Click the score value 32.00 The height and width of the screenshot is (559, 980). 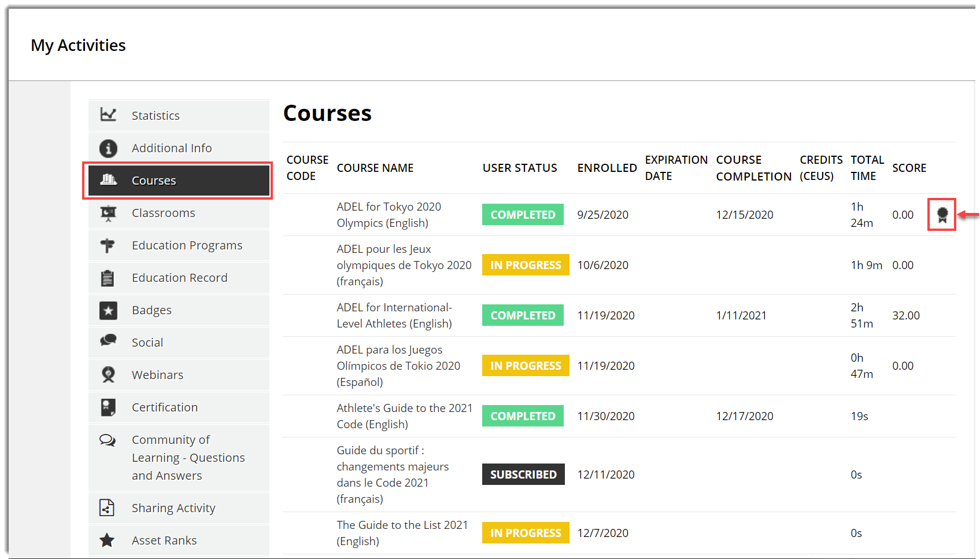point(906,315)
